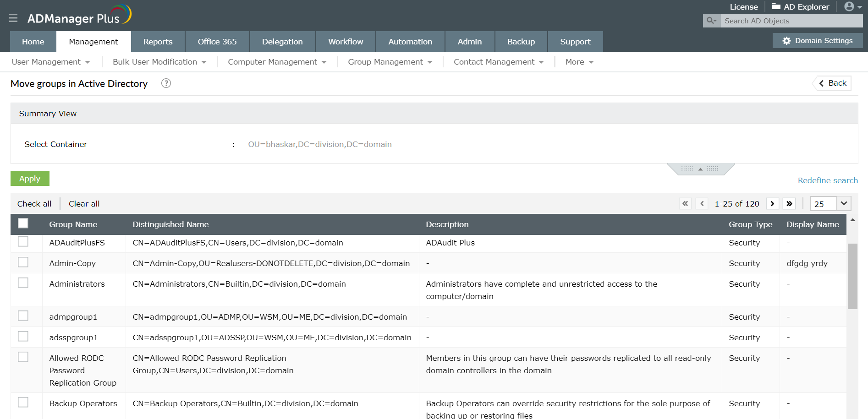
Task: Switch to the Reports tab
Action: click(158, 41)
